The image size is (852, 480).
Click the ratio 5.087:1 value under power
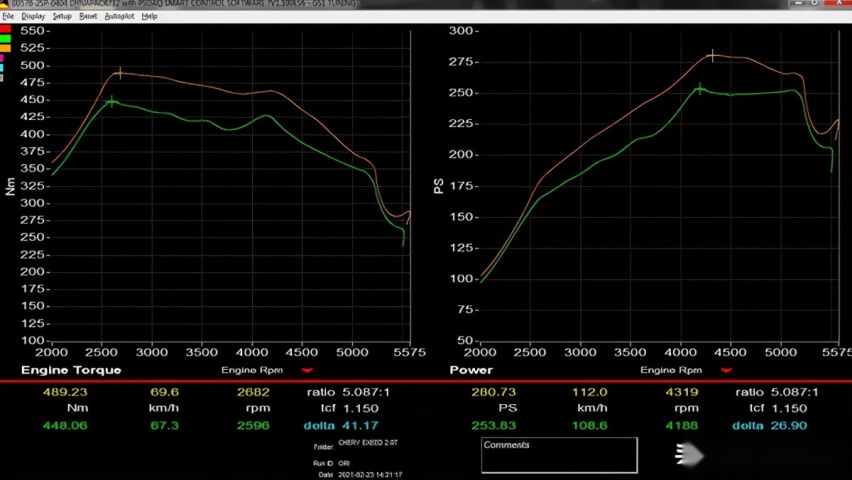click(x=794, y=392)
